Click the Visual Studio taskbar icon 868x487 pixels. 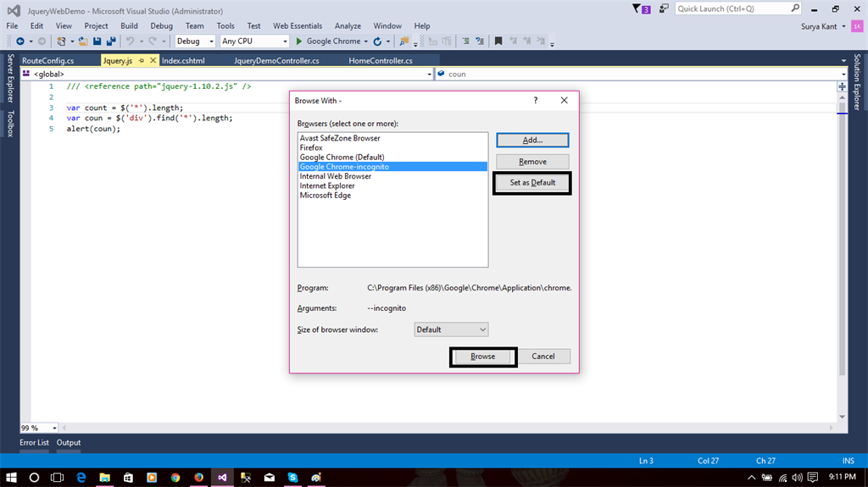pyautogui.click(x=222, y=477)
